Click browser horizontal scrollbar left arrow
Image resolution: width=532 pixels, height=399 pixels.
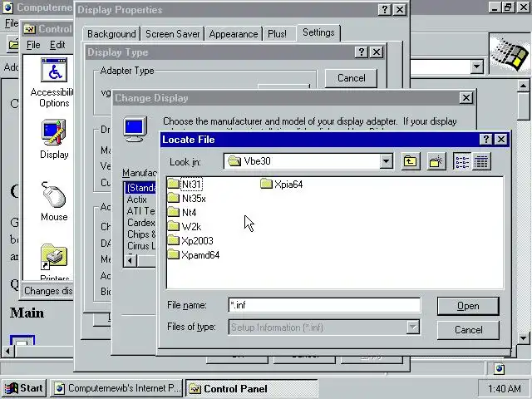pos(7,351)
